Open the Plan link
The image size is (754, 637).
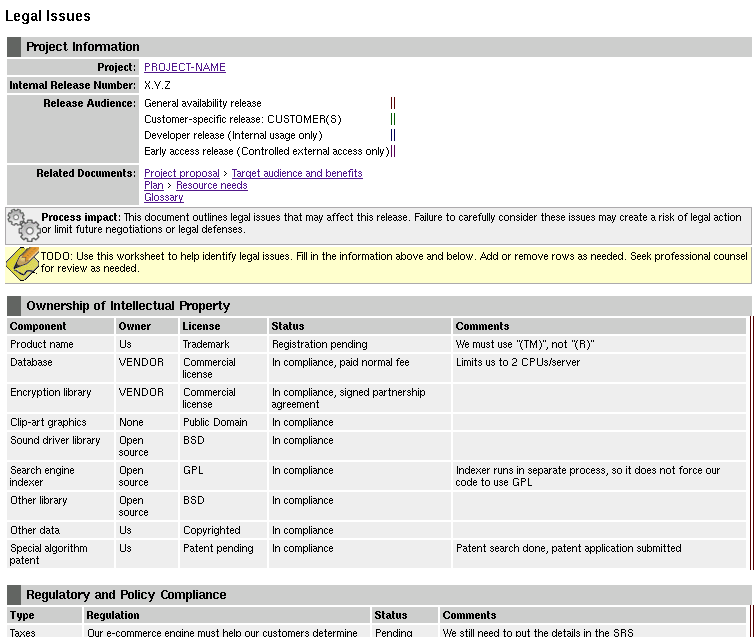click(x=154, y=185)
